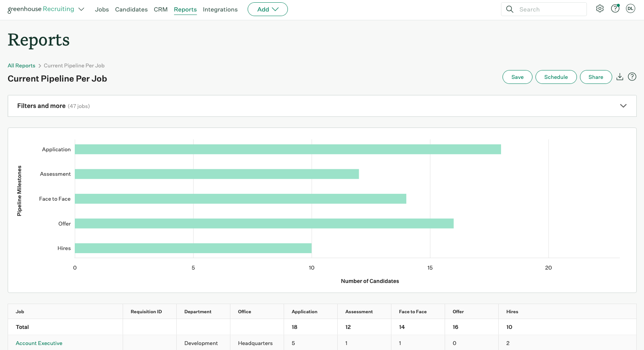Open the Candidates navigation item
This screenshot has width=644, height=350.
tap(131, 10)
